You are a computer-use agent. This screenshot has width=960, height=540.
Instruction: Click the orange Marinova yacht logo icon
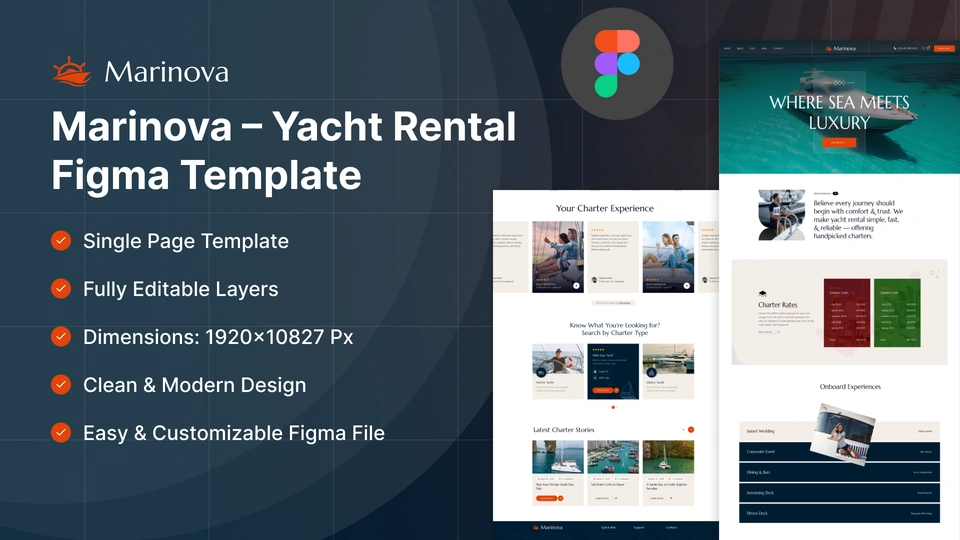pos(72,72)
